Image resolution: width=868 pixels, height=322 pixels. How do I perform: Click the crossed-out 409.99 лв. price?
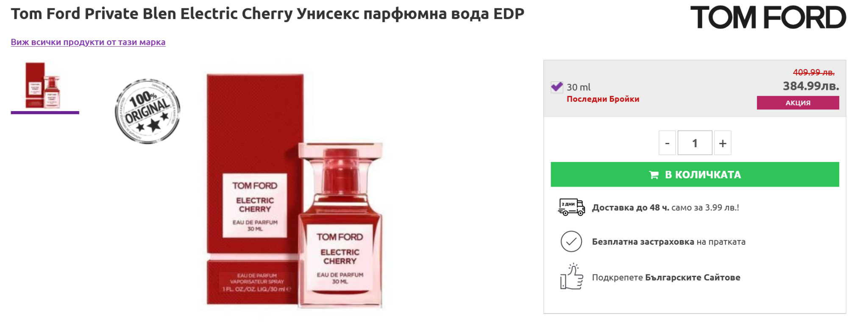[x=813, y=72]
